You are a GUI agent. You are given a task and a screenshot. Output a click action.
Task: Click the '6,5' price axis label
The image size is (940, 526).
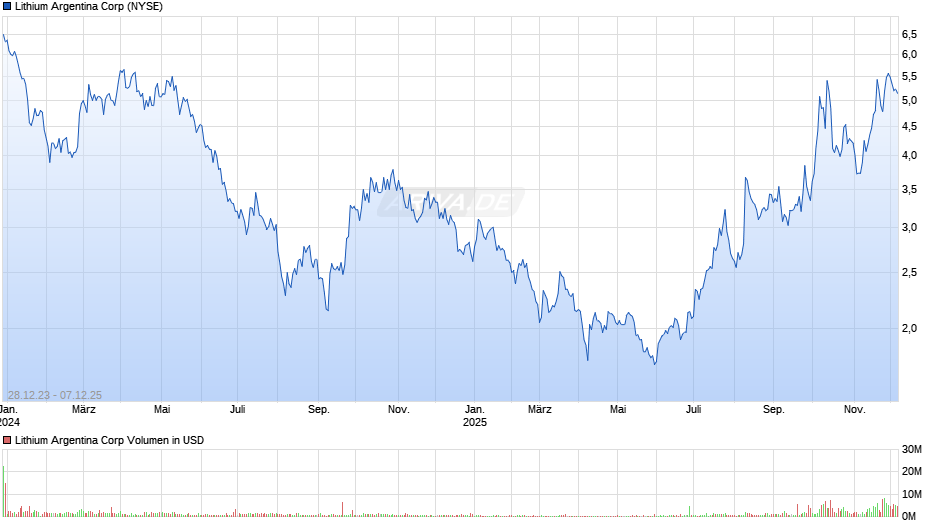pos(909,35)
